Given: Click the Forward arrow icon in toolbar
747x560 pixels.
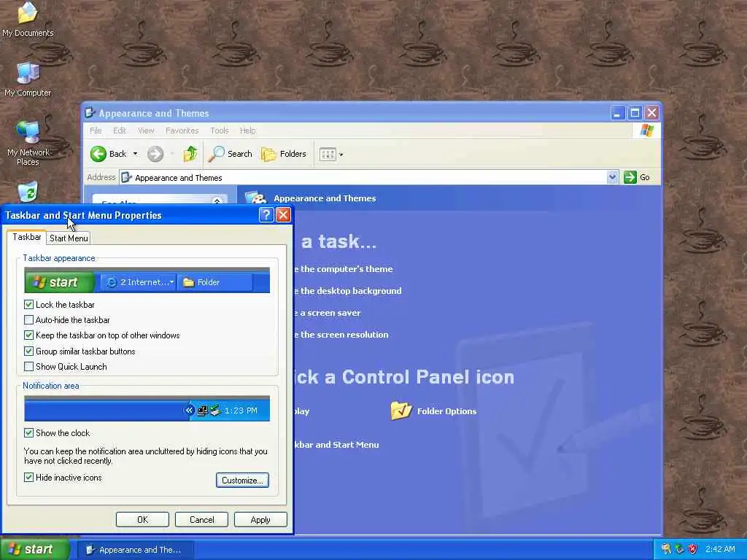Looking at the screenshot, I should point(155,154).
